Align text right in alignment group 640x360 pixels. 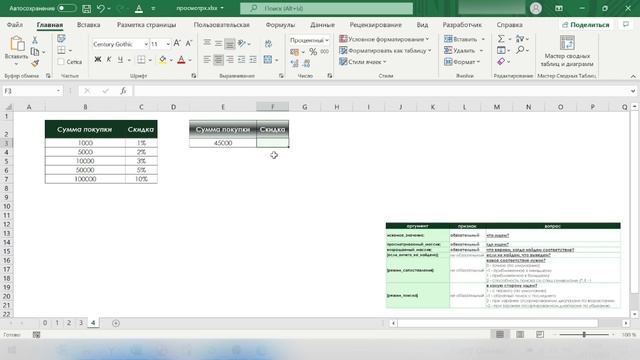coord(230,60)
